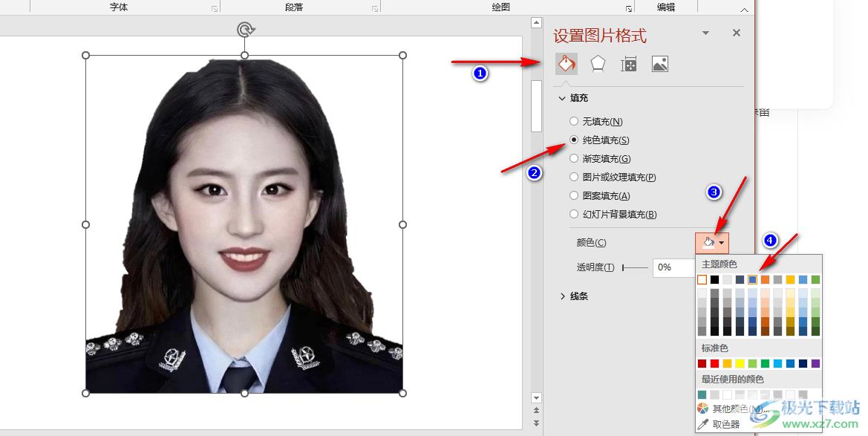Screen dimensions: 868x436
Task: Pick the white theme color swatch
Action: click(x=702, y=280)
